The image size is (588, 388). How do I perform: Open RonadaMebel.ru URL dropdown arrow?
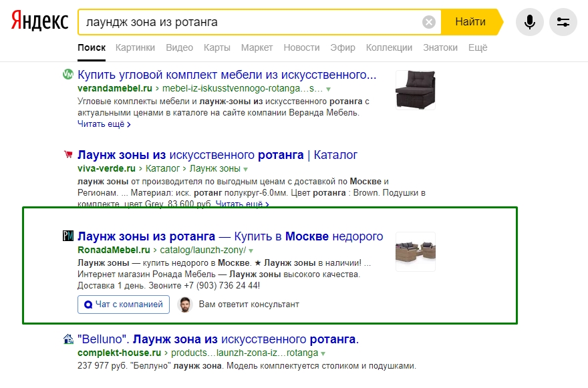pos(251,251)
